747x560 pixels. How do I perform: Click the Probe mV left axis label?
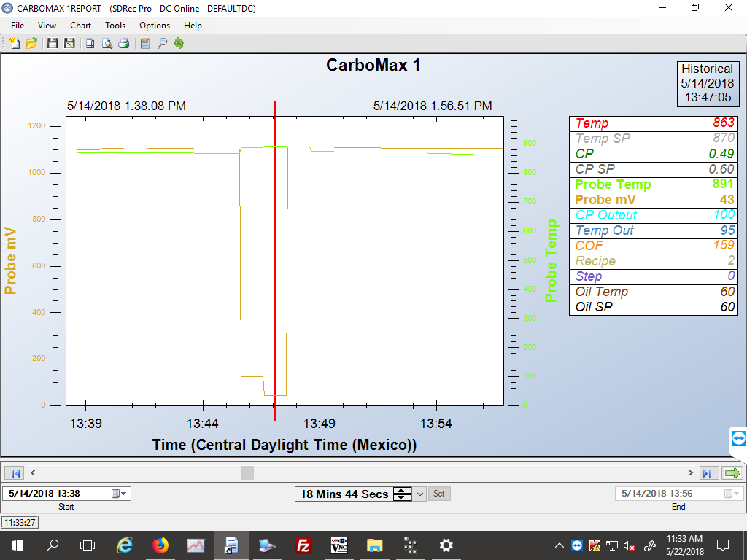(x=10, y=260)
